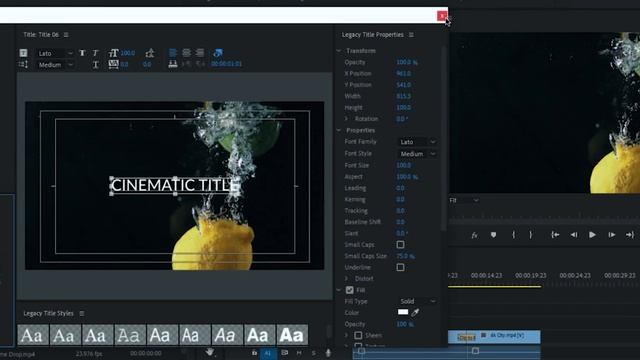The image size is (640, 360).
Task: Click the tab stops icon
Action: click(x=173, y=64)
